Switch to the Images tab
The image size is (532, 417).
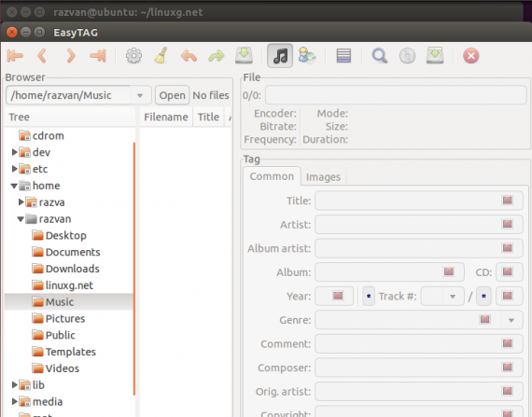(x=323, y=177)
